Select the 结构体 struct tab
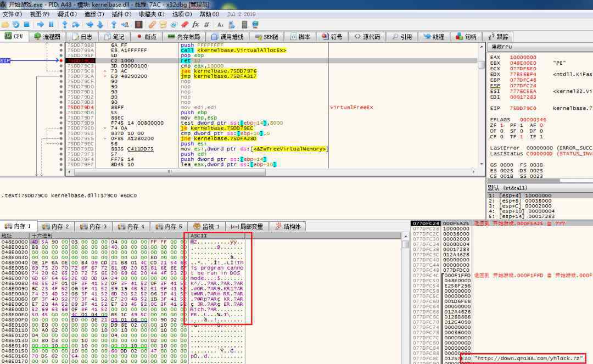Image resolution: width=593 pixels, height=364 pixels. pyautogui.click(x=289, y=226)
